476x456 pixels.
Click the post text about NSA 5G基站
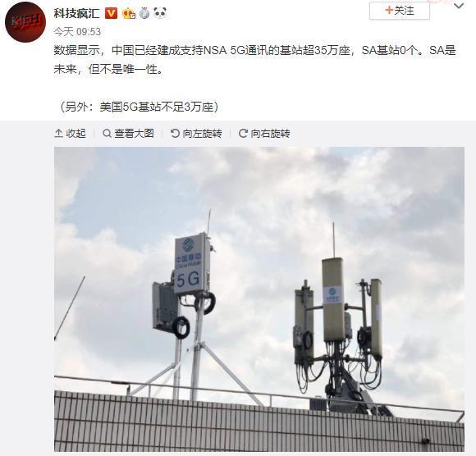coord(255,60)
